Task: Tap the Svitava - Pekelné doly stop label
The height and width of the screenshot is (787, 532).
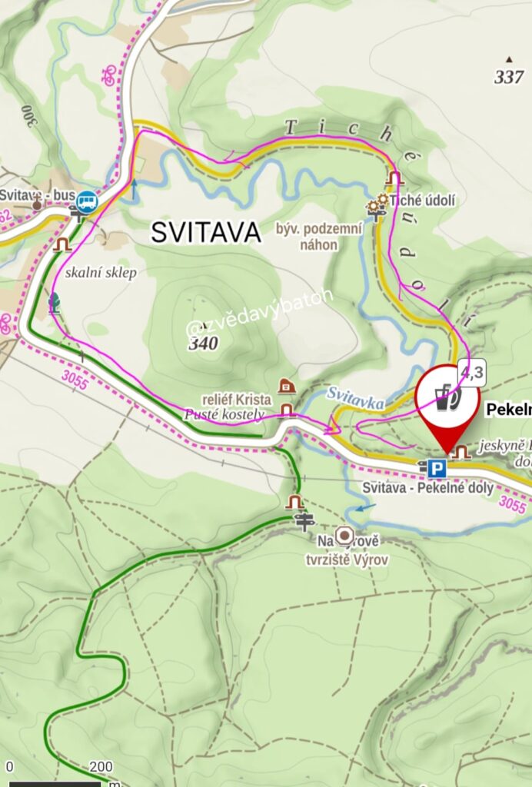Action: (427, 487)
